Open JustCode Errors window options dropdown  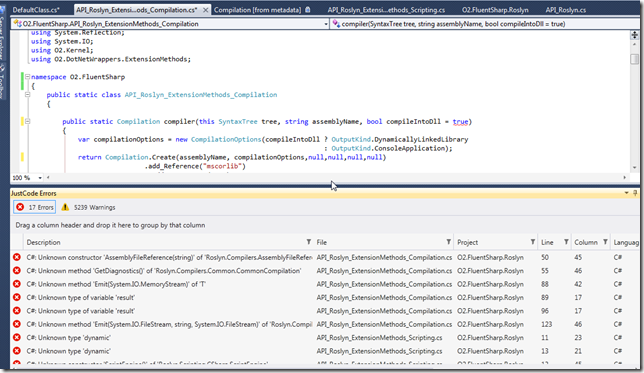pos(626,193)
